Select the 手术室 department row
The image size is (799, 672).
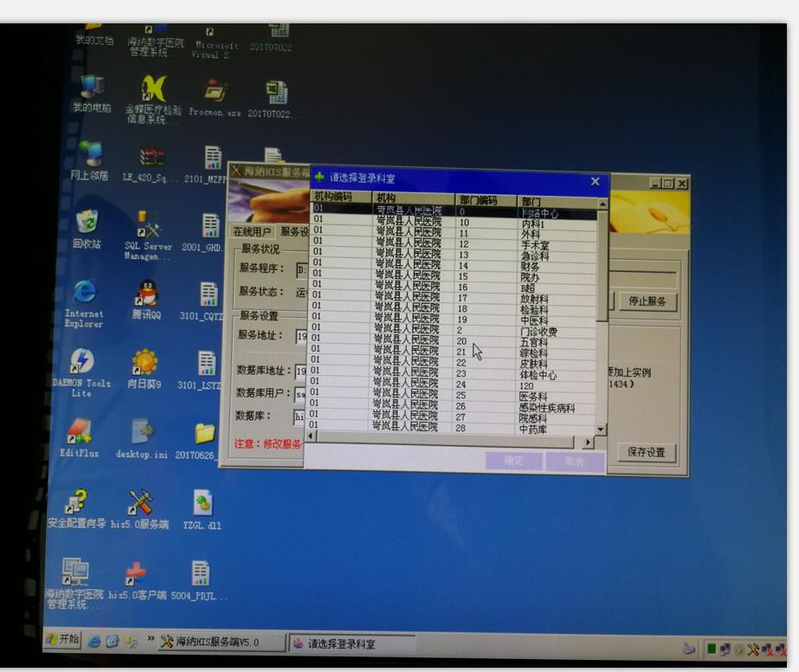[x=534, y=245]
